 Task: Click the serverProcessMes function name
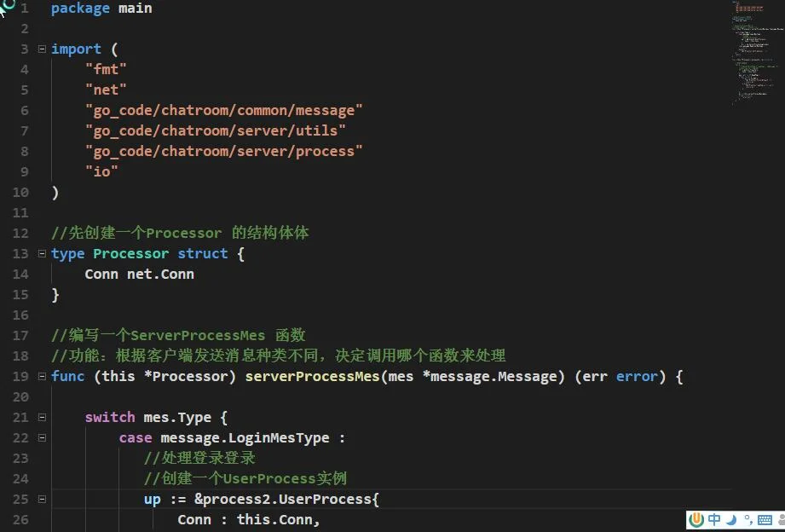click(x=313, y=376)
